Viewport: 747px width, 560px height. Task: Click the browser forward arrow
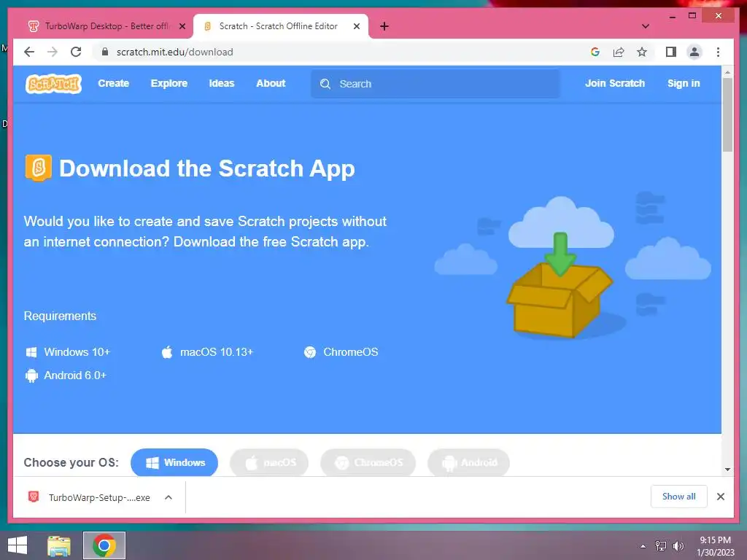pyautogui.click(x=53, y=52)
